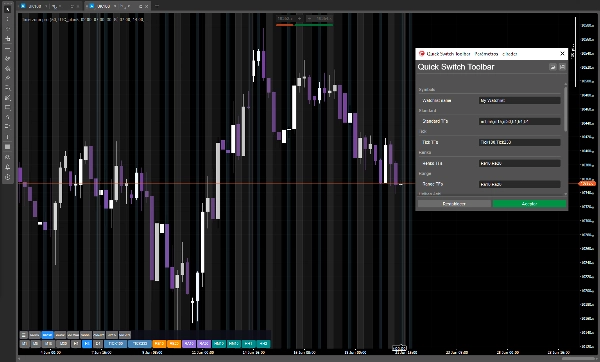
Task: Edit the watchlist name field showing My Watchlist
Action: (x=520, y=101)
